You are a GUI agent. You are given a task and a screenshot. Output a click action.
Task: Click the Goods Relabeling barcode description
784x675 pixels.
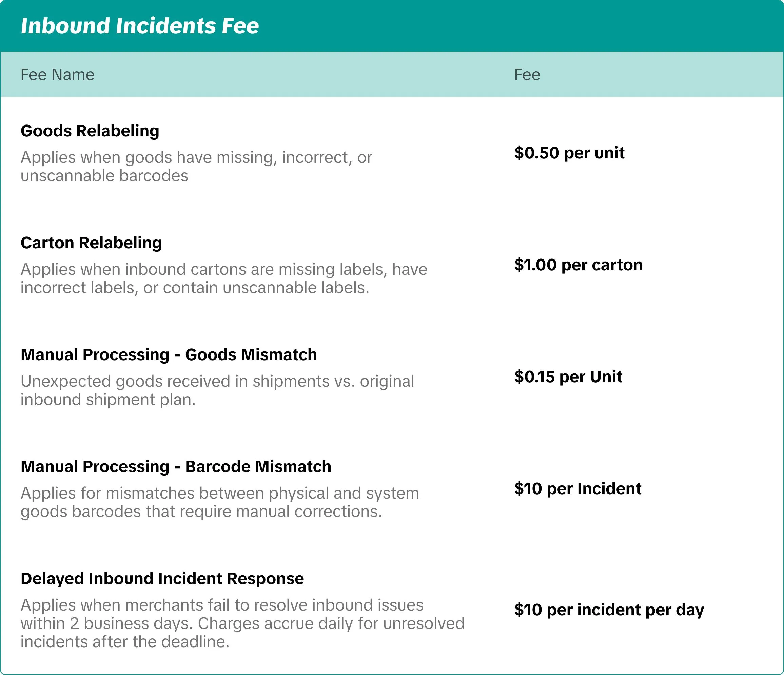pyautogui.click(x=196, y=166)
